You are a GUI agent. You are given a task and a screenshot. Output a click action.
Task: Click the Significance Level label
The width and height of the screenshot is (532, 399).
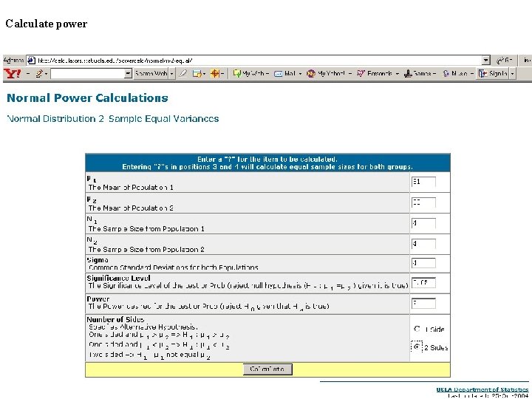pyautogui.click(x=118, y=278)
